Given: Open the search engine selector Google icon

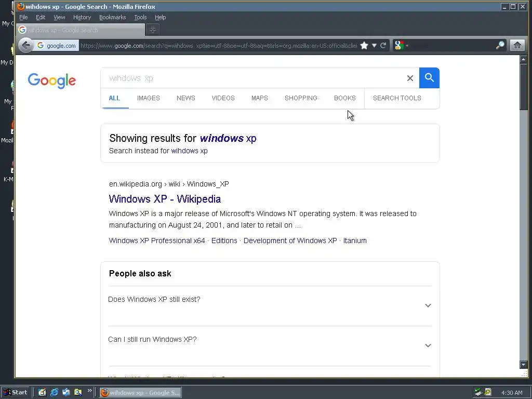Looking at the screenshot, I should [400, 45].
